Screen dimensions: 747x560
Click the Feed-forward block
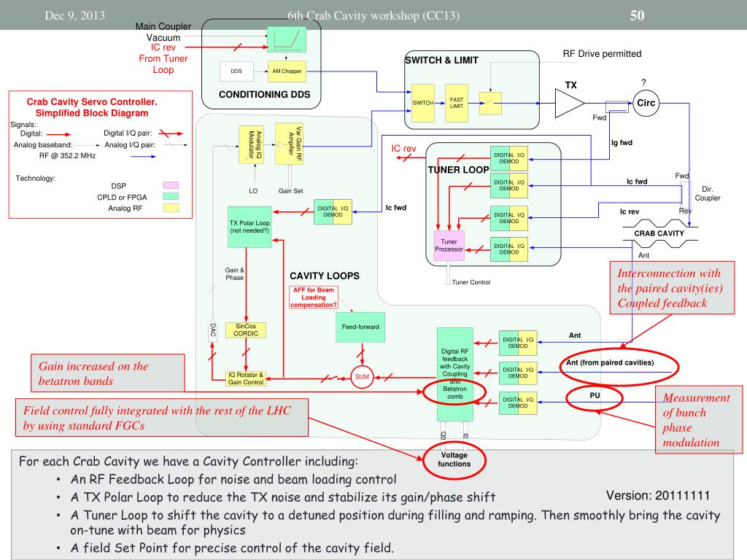pos(360,327)
